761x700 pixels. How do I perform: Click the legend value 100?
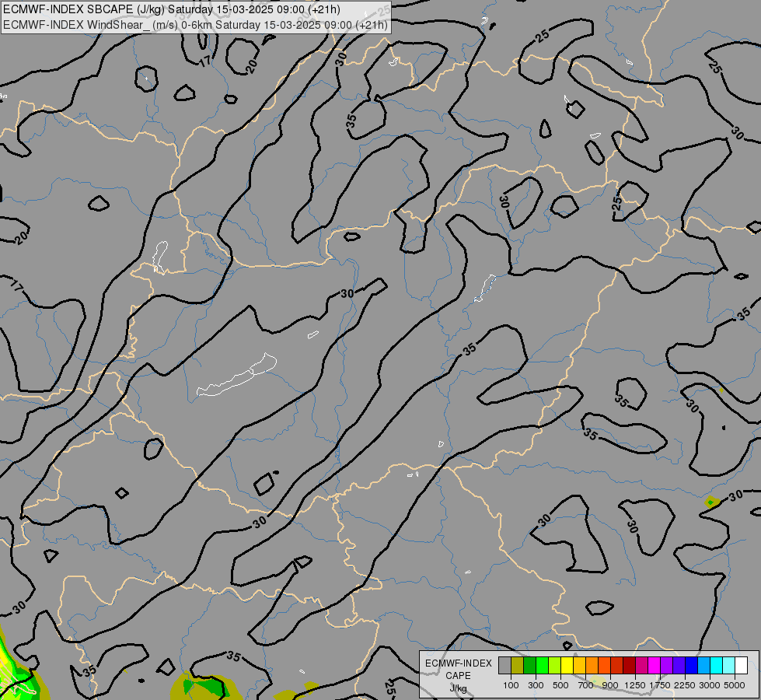511,685
